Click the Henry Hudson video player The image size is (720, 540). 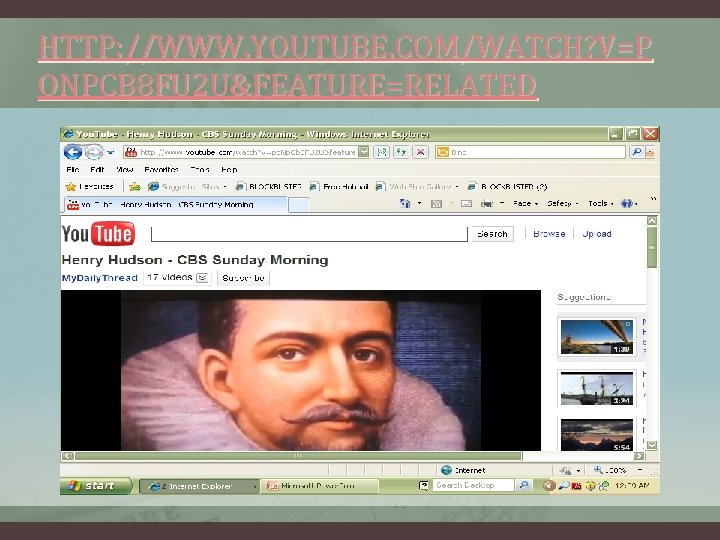point(301,370)
